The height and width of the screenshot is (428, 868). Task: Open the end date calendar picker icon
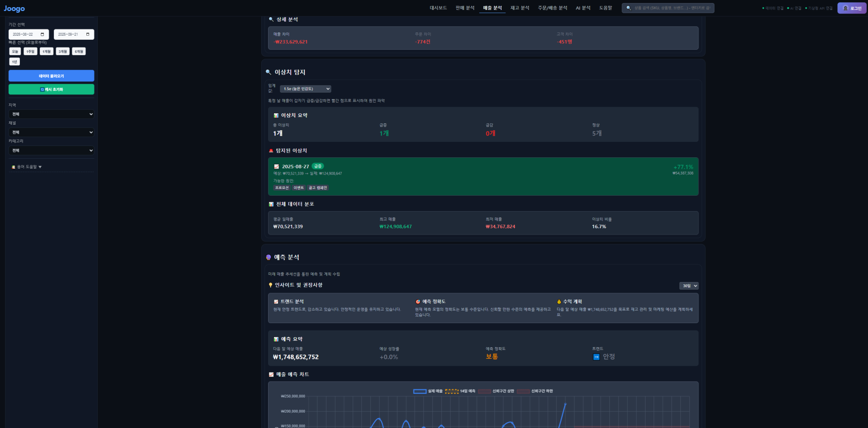(88, 34)
